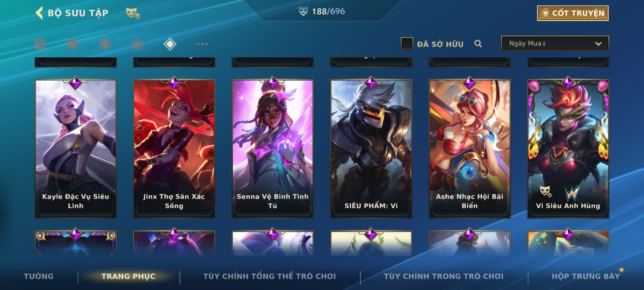The height and width of the screenshot is (290, 644).
Task: Open Tùy Chỉnh Tổng Thể Trò Chơi tab
Action: click(x=269, y=276)
